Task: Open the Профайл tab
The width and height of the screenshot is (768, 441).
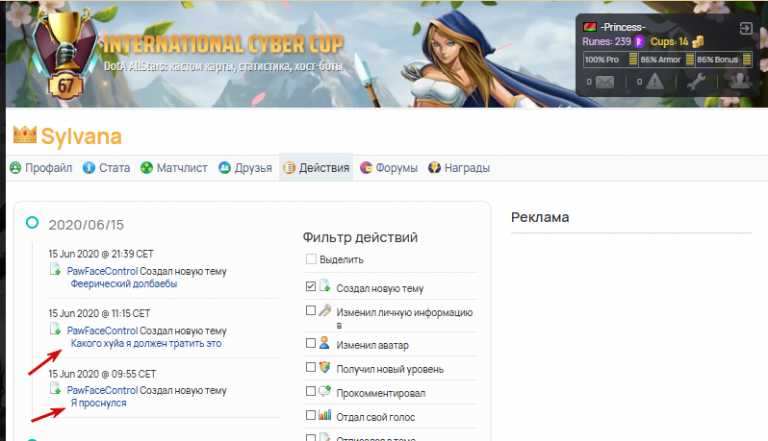Action: pyautogui.click(x=41, y=168)
